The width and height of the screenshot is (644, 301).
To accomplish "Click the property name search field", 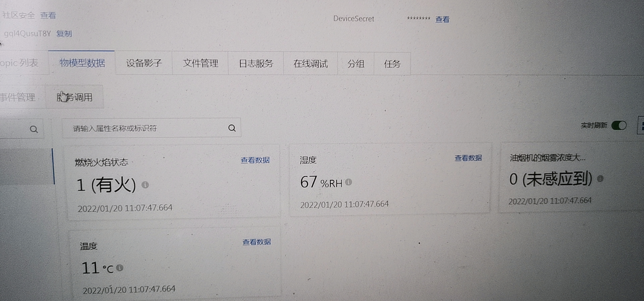I will (x=151, y=128).
